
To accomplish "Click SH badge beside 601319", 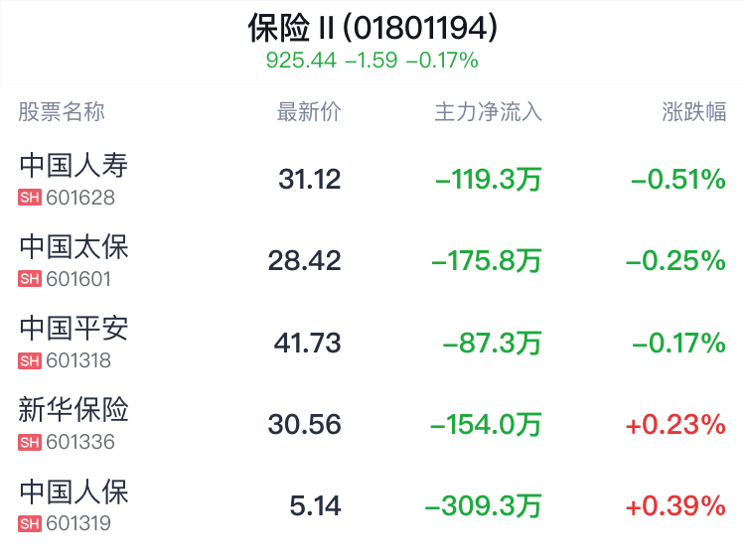I will (30, 523).
